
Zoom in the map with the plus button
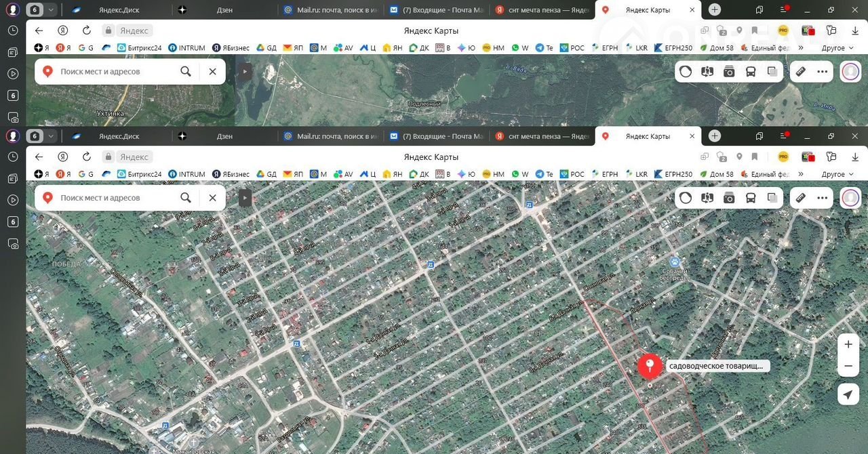click(x=848, y=344)
